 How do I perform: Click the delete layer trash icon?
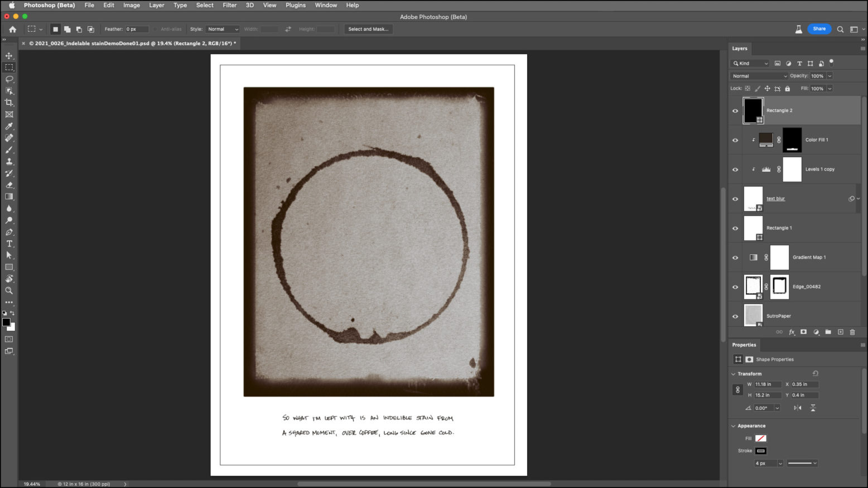852,332
